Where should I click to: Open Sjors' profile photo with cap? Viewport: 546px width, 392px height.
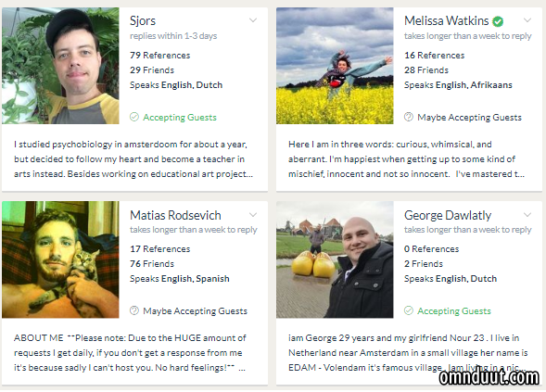[60, 66]
